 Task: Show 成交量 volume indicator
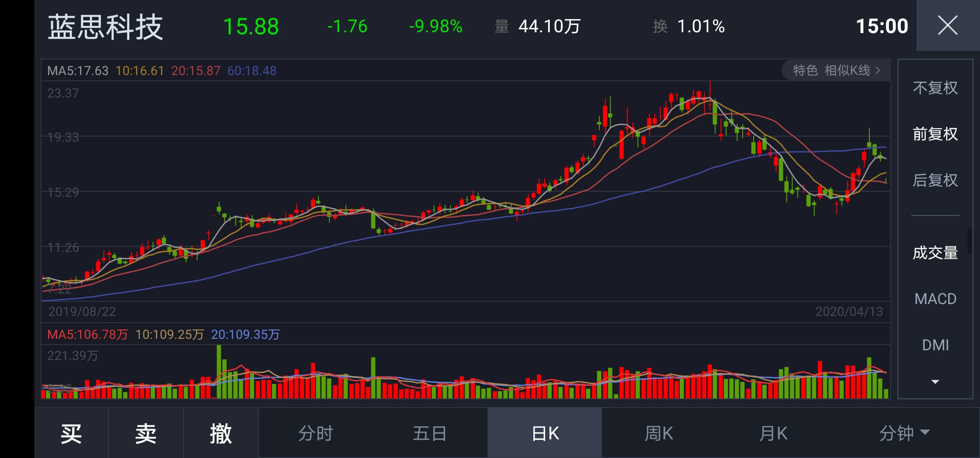[935, 253]
